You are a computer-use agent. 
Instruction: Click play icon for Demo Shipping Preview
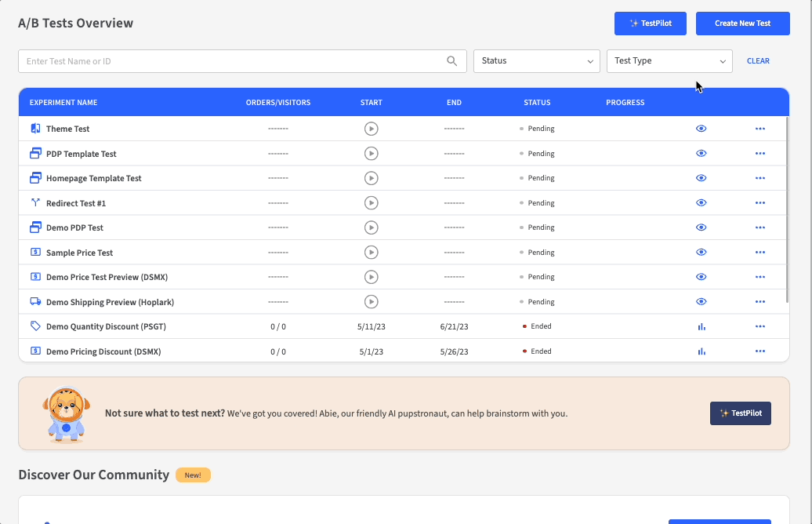coord(372,302)
